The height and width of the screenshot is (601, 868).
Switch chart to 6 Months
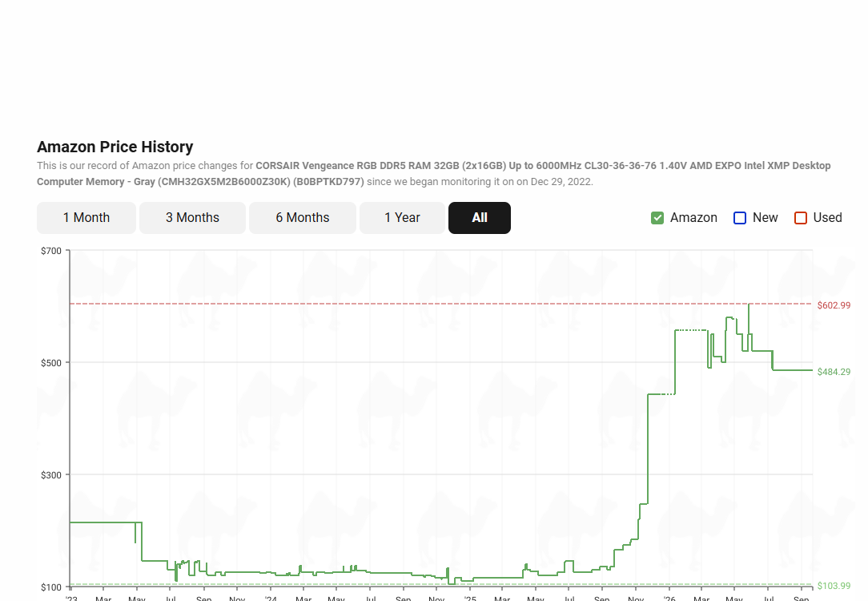click(302, 218)
